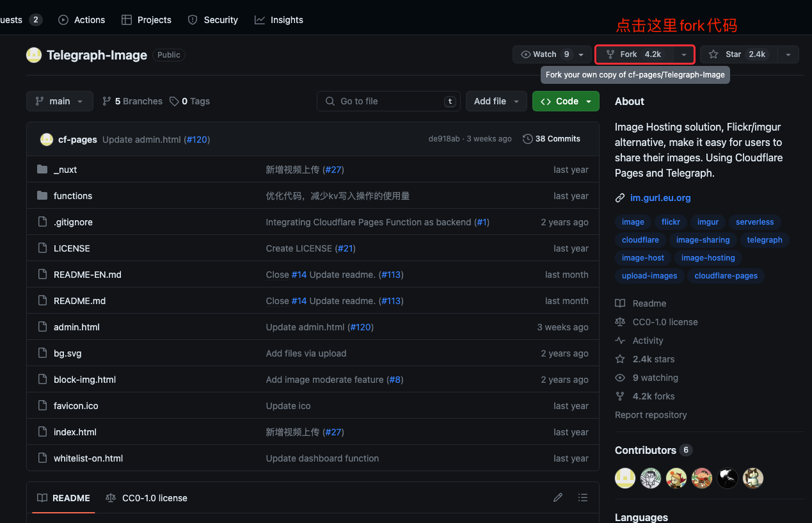Open #8 in block-img.html commit message
Viewport: 812px width, 523px height.
pyautogui.click(x=395, y=380)
